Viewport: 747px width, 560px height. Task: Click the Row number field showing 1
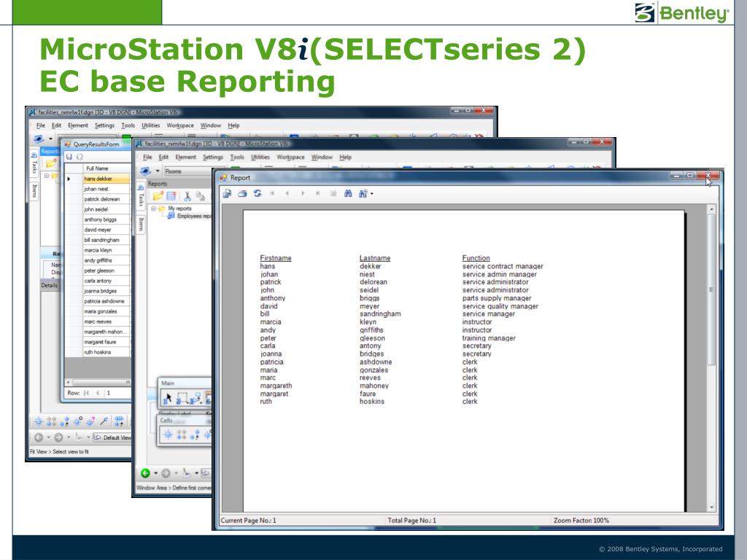118,393
